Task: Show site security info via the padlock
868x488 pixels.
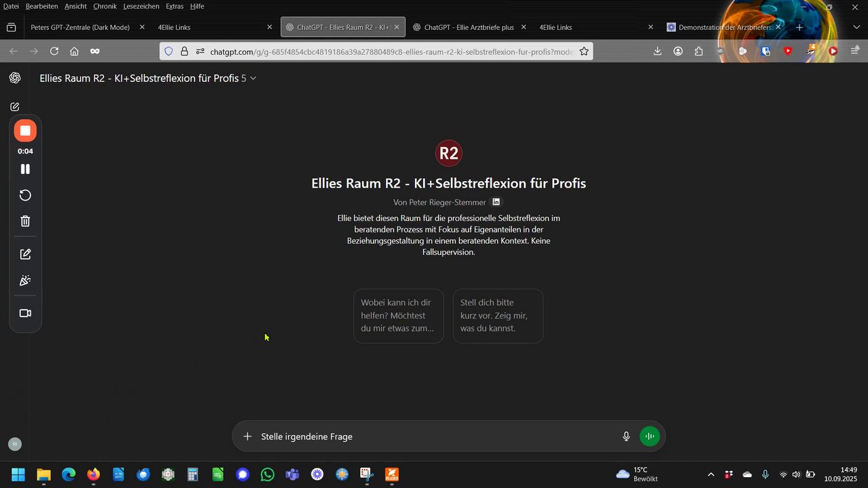Action: (x=184, y=52)
